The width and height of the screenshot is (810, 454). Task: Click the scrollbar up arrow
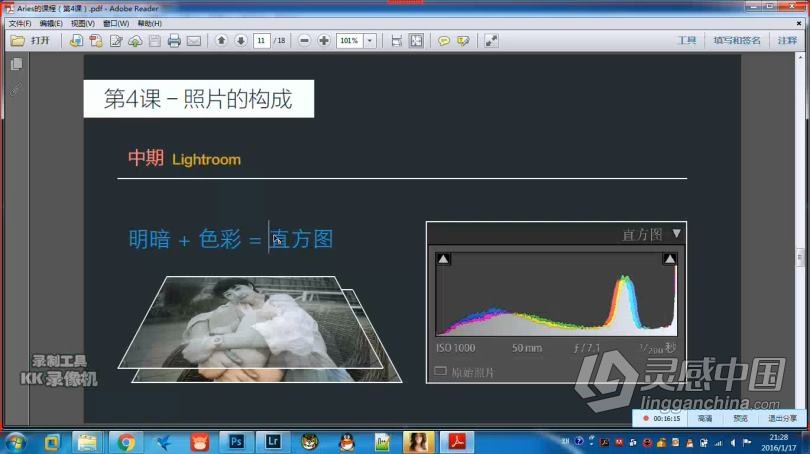pos(800,57)
